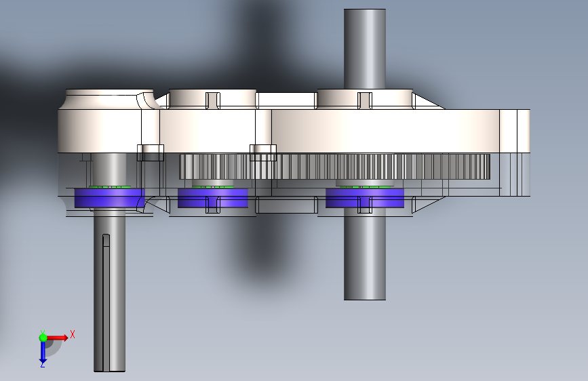Image resolution: width=588 pixels, height=381 pixels.
Task: Select the right hex bolt head near gear
Action: [263, 153]
